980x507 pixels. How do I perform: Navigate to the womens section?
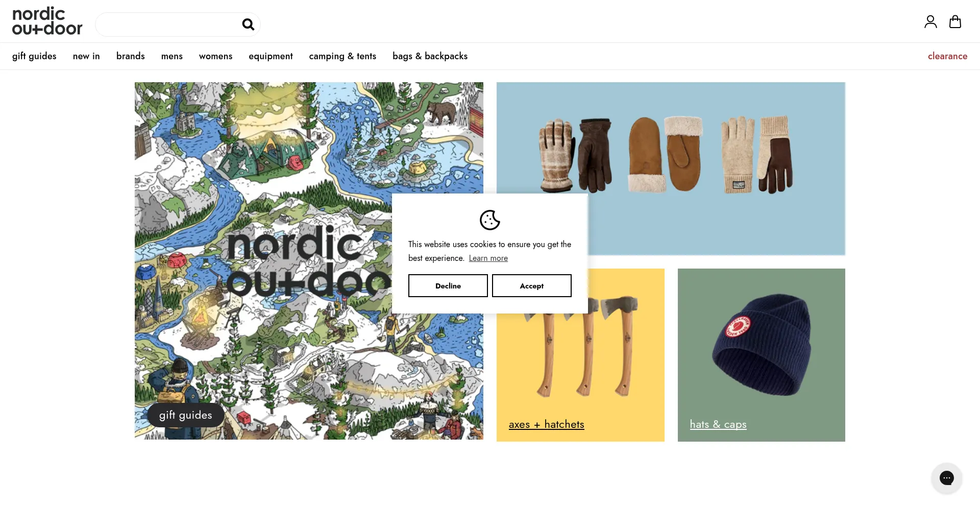[x=215, y=56]
